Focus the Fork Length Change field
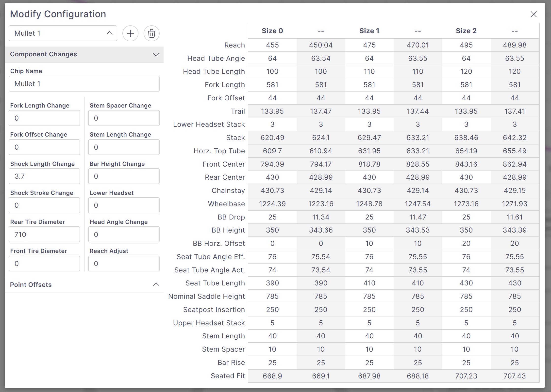551x392 pixels. click(44, 118)
